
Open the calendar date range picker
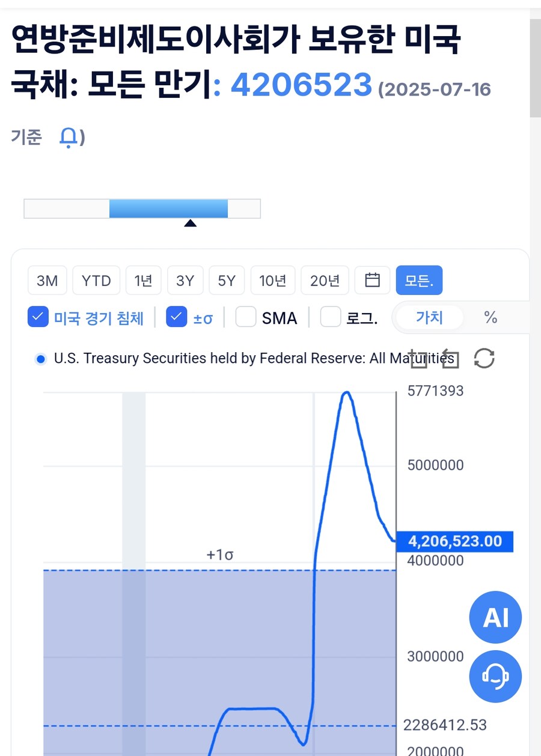click(373, 280)
